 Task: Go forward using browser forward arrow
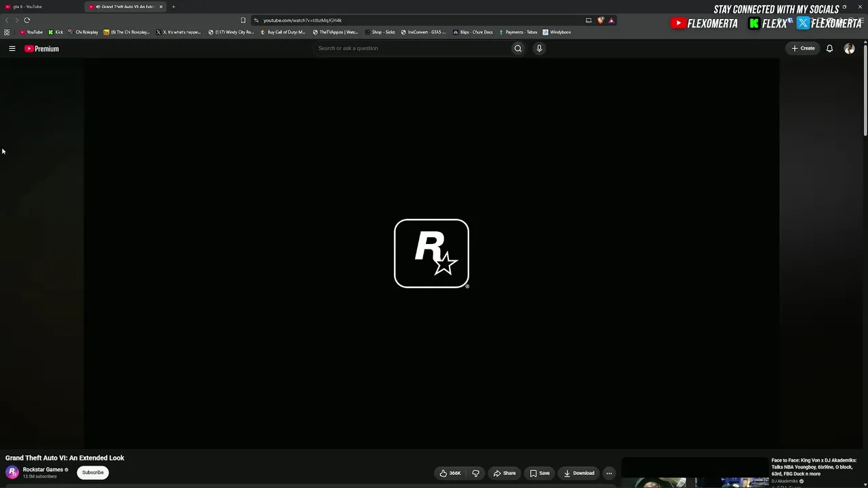pyautogui.click(x=17, y=20)
